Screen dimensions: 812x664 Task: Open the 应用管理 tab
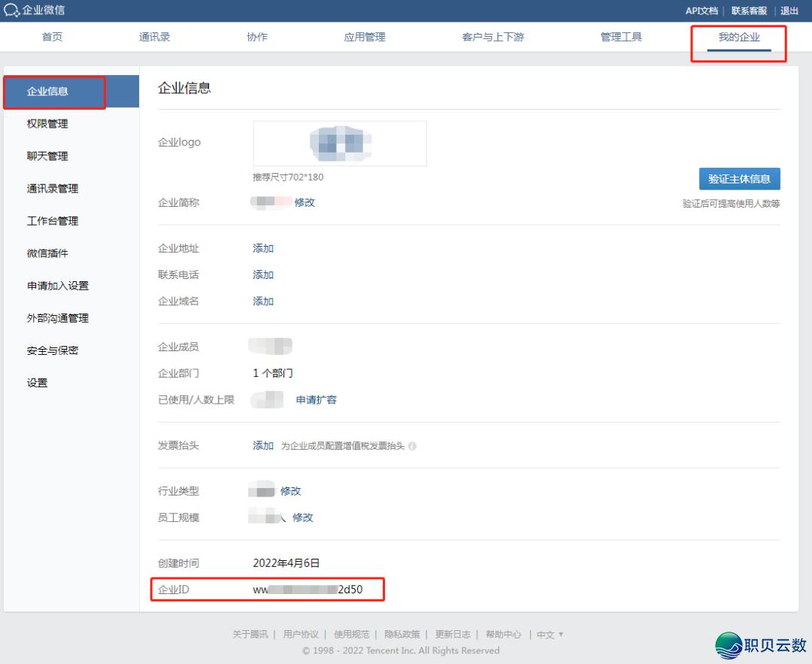pos(365,37)
